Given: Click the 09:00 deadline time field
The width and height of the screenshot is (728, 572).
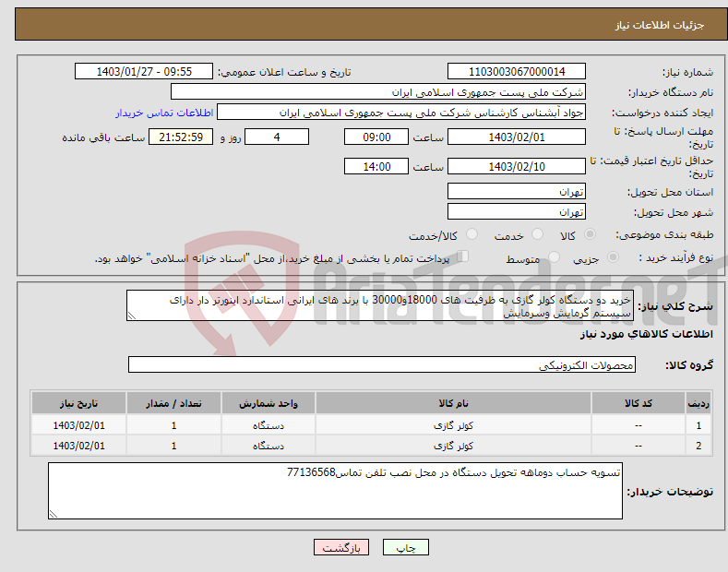Looking at the screenshot, I should [x=376, y=137].
